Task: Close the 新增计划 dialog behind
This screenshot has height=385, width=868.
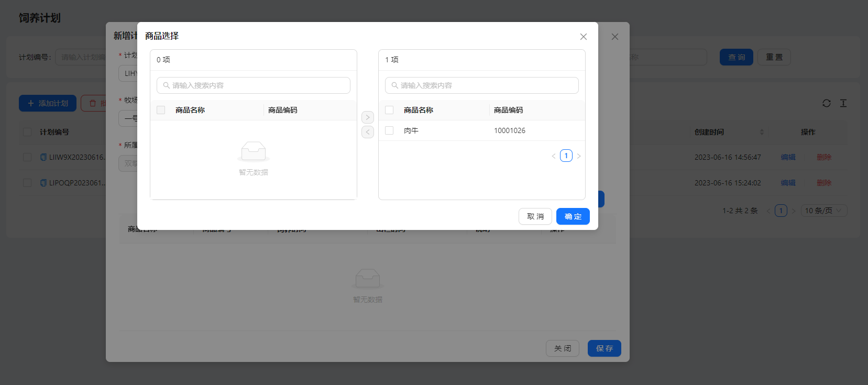Action: click(x=615, y=37)
